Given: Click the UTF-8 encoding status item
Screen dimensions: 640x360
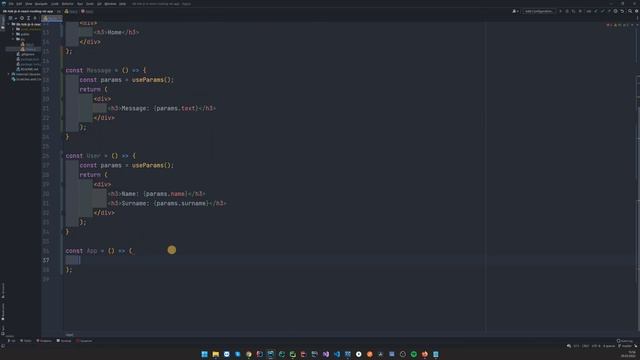Looking at the screenshot, I should [596, 346].
